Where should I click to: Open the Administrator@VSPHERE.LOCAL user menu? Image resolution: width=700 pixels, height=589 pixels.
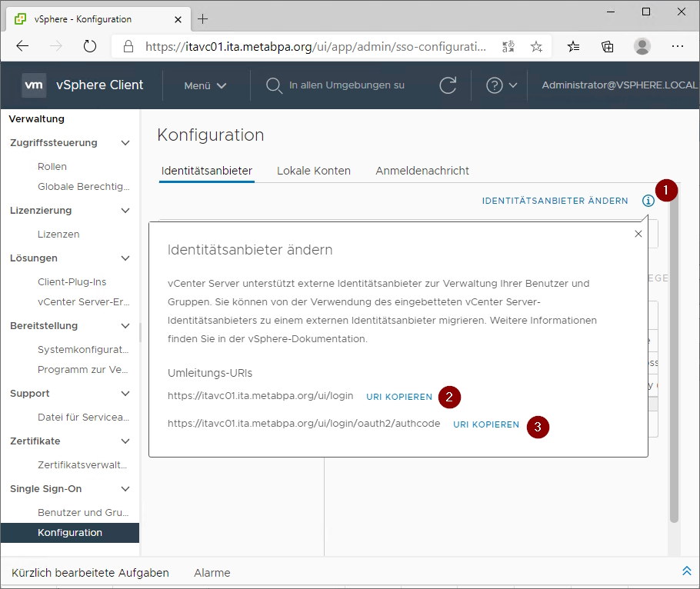(x=620, y=85)
